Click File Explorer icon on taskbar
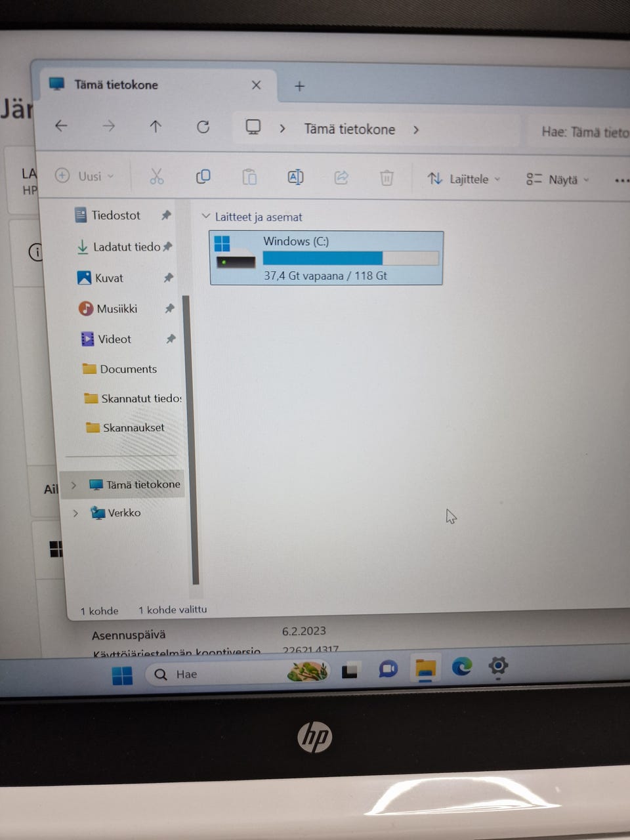 [426, 669]
